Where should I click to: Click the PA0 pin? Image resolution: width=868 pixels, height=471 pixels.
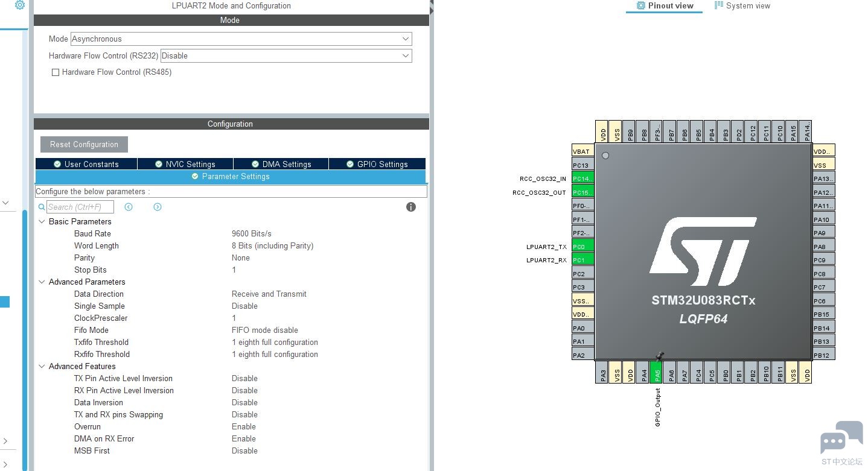pyautogui.click(x=582, y=328)
